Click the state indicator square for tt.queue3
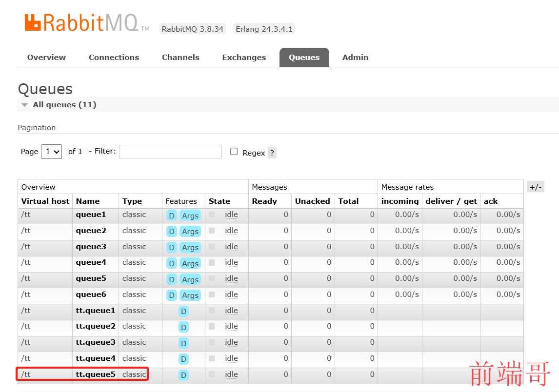 click(212, 342)
